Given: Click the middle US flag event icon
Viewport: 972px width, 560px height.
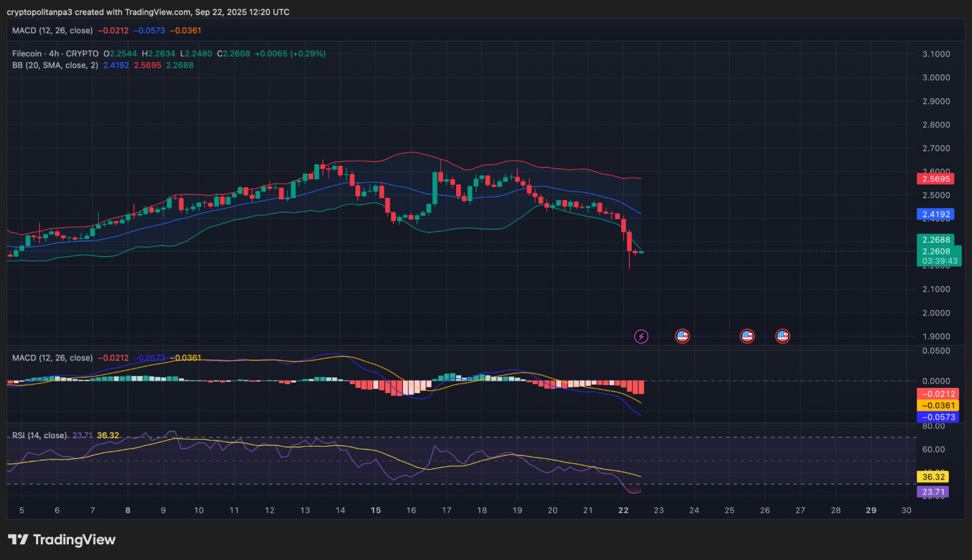Looking at the screenshot, I should tap(747, 336).
